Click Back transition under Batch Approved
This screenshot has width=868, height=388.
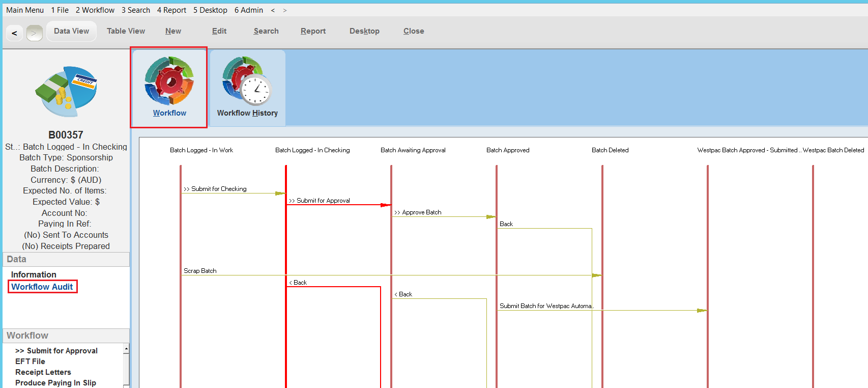pos(506,224)
